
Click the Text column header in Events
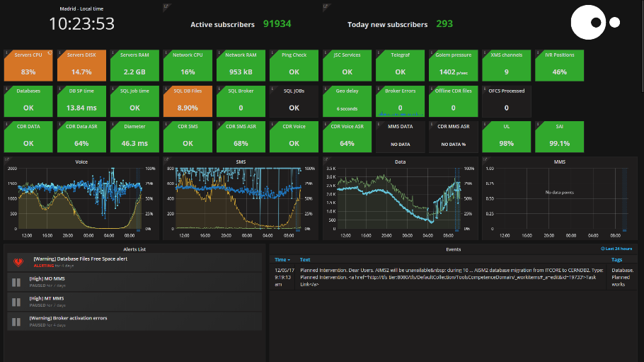305,260
